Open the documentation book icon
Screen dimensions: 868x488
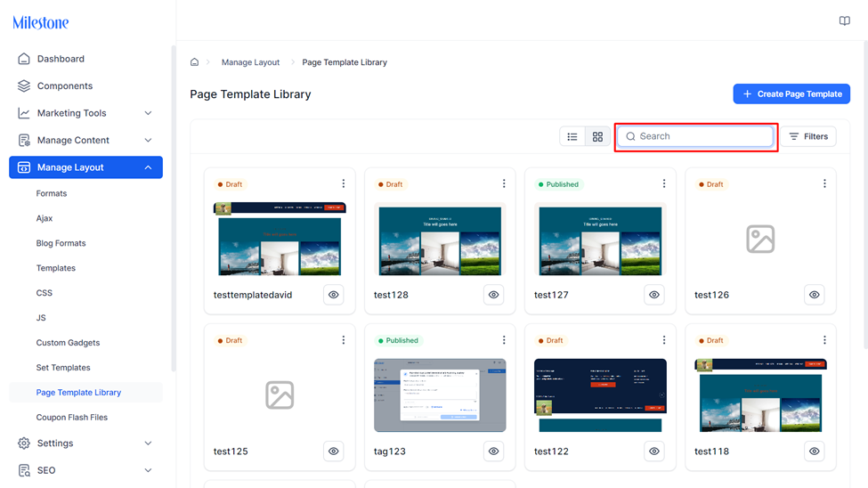(844, 21)
